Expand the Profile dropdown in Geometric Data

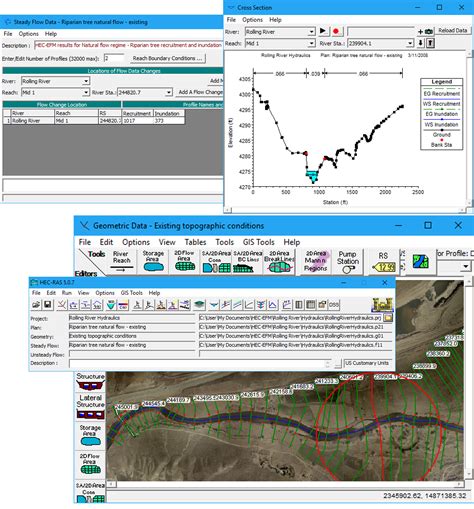coord(465,267)
